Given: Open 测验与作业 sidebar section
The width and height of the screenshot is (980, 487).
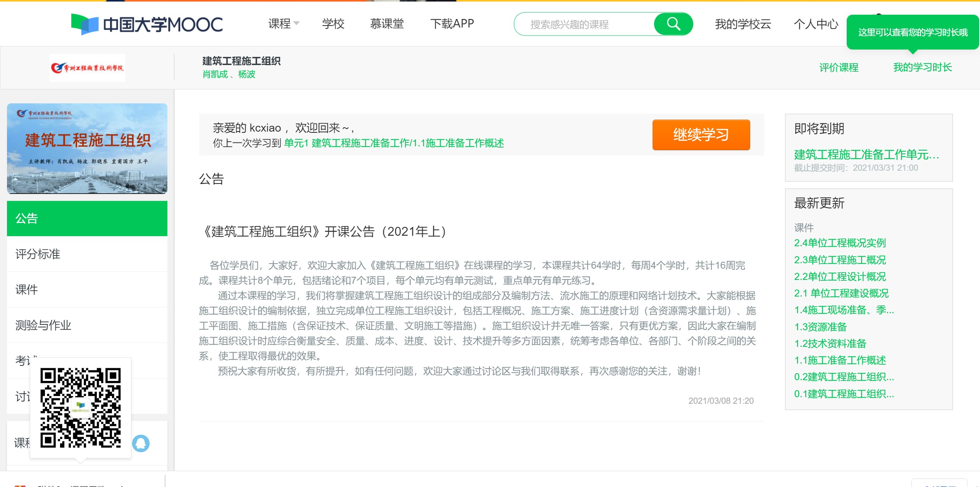Looking at the screenshot, I should tap(43, 325).
